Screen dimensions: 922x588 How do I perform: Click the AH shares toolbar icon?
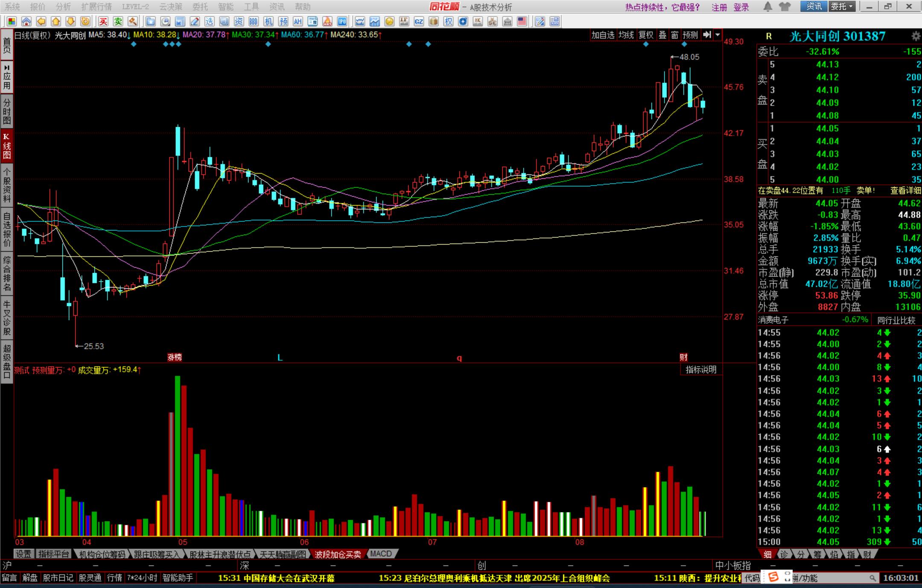(298, 21)
